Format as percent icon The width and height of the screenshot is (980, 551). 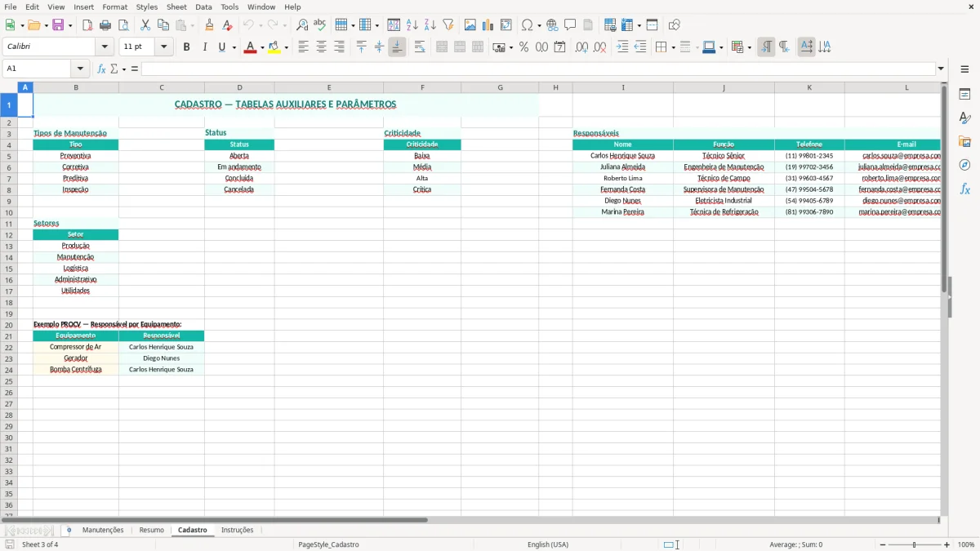523,47
